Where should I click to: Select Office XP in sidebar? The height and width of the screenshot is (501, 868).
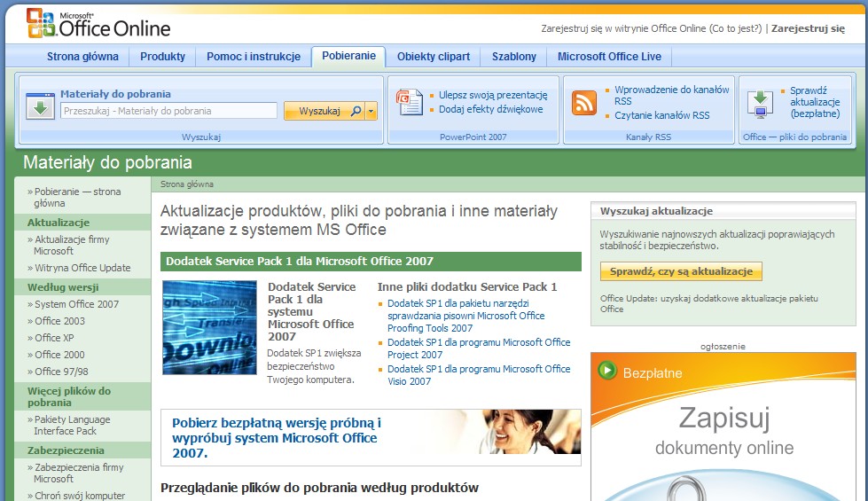[x=54, y=338]
